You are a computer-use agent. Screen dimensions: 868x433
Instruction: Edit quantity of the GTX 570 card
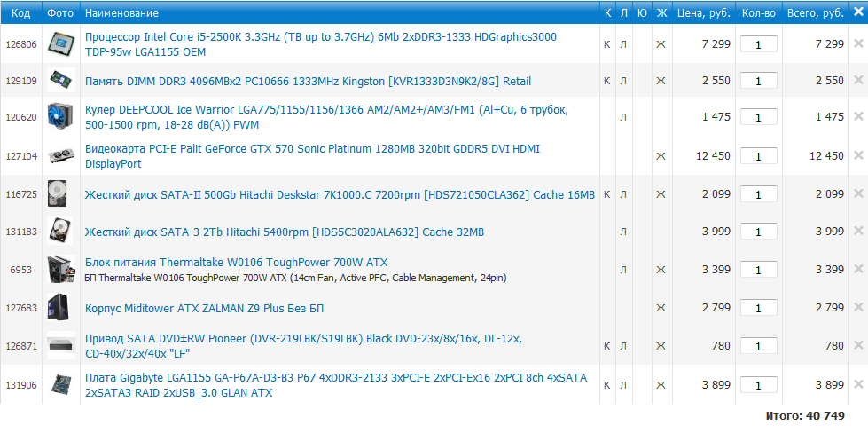coord(758,156)
